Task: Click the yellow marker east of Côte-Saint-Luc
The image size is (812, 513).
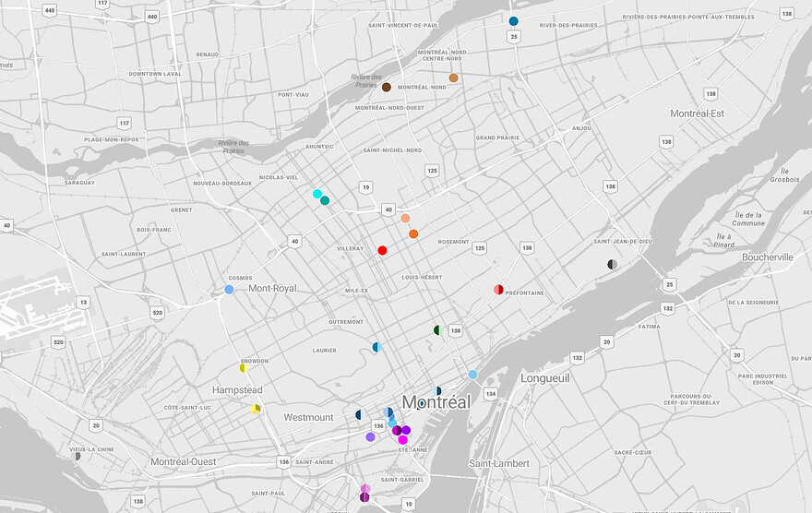Action: (x=256, y=409)
